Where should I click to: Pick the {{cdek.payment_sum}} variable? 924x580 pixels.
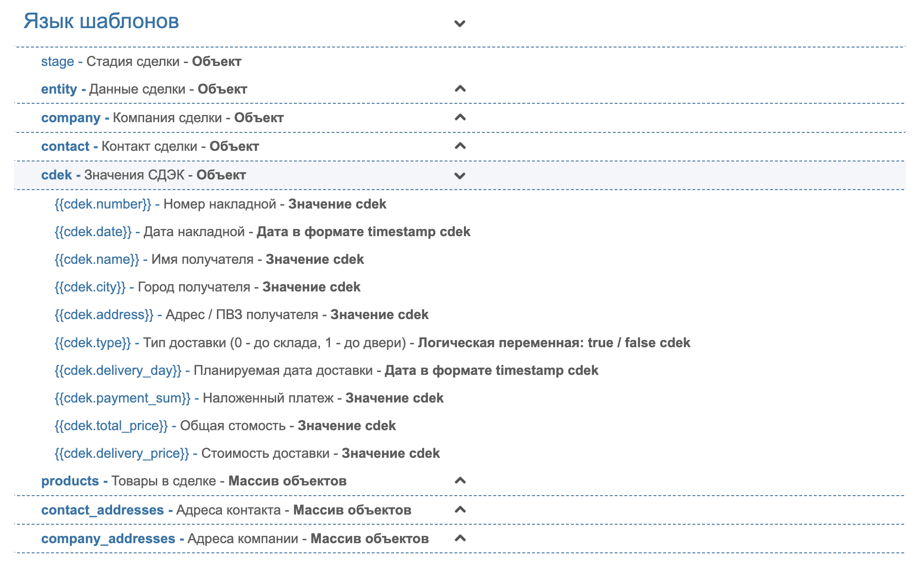click(x=122, y=398)
